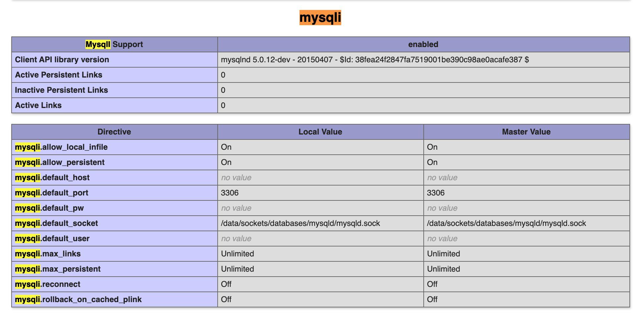Image resolution: width=644 pixels, height=320 pixels.
Task: Click local no value for default_user
Action: pyautogui.click(x=236, y=239)
